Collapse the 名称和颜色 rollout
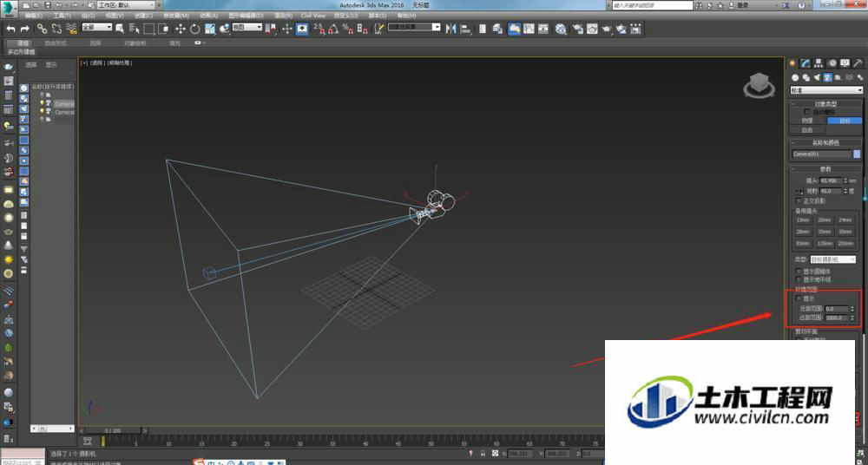Screen dimensions: 868x465 click(x=825, y=142)
